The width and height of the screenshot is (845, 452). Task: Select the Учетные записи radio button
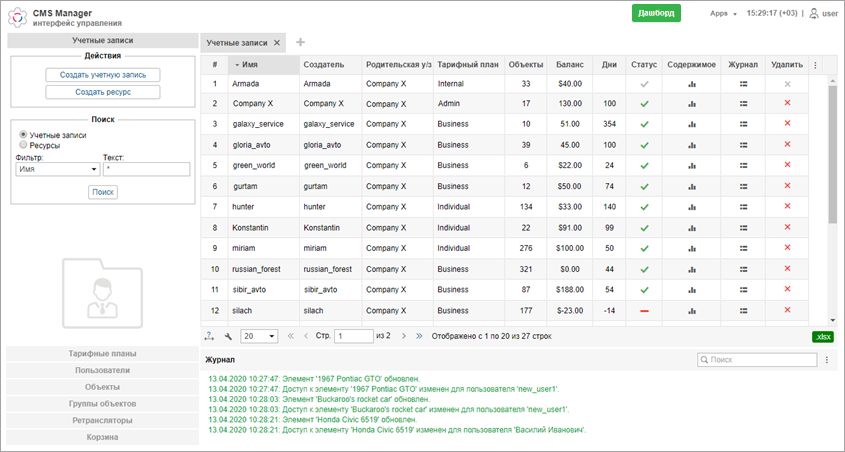[23, 135]
